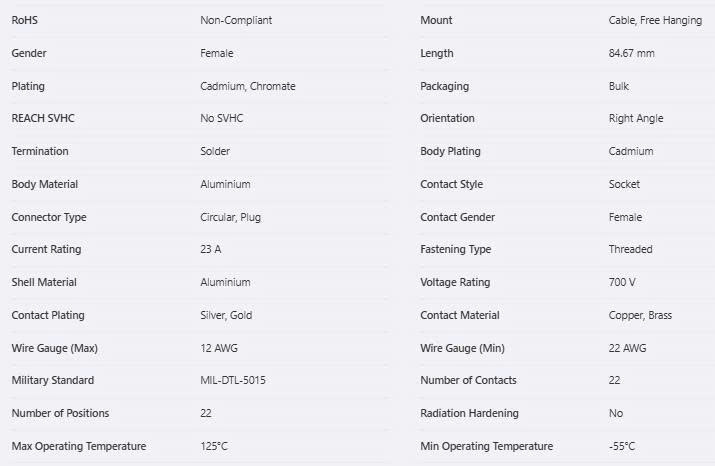Click the 12 AWG wire gauge value
The image size is (715, 466).
(219, 348)
